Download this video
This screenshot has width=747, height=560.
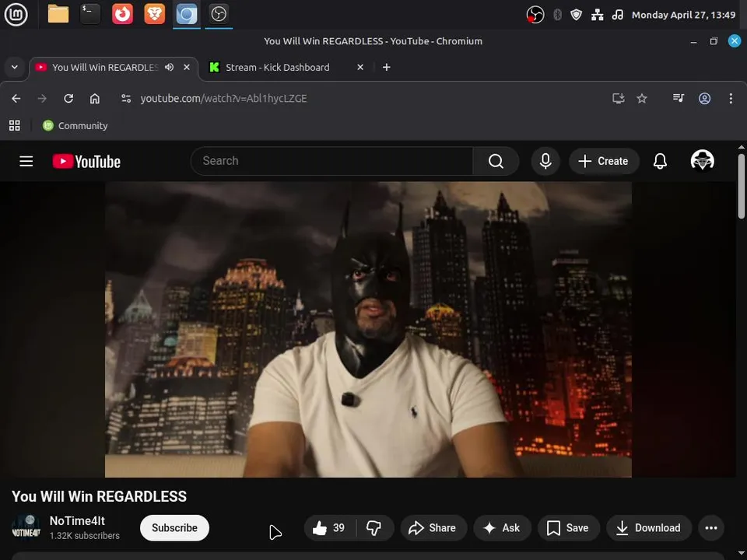click(649, 527)
